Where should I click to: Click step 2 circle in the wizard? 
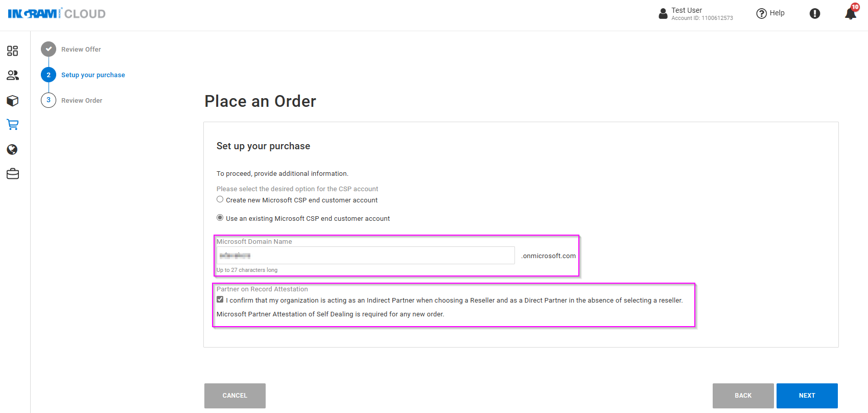[49, 75]
